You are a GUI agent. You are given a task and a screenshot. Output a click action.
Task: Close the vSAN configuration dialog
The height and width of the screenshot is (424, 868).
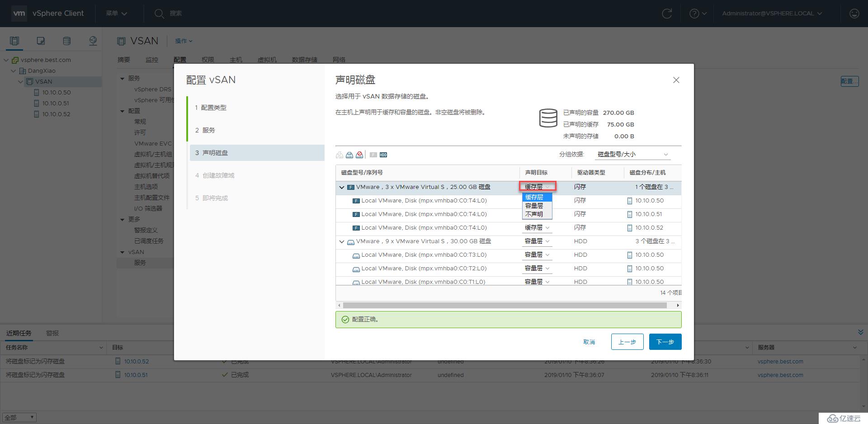tap(676, 80)
